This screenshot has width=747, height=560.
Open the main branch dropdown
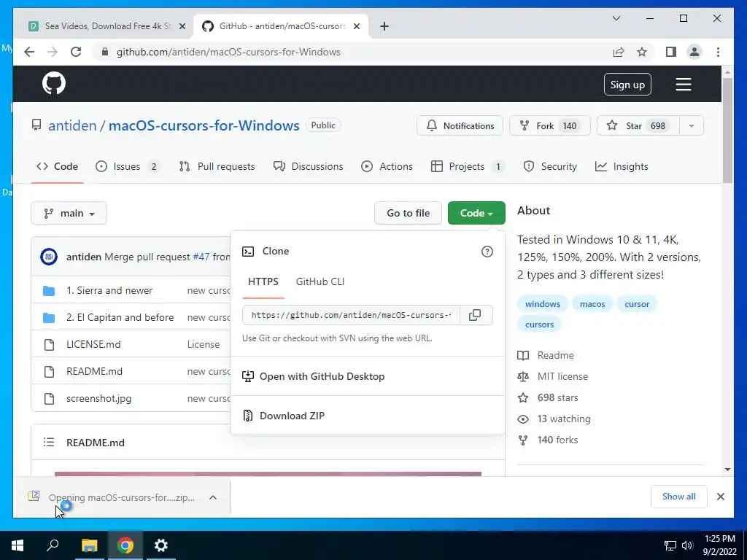(x=69, y=213)
